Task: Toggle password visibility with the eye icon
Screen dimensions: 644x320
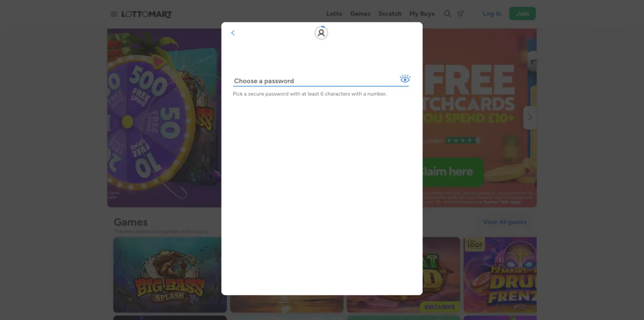Action: point(405,79)
